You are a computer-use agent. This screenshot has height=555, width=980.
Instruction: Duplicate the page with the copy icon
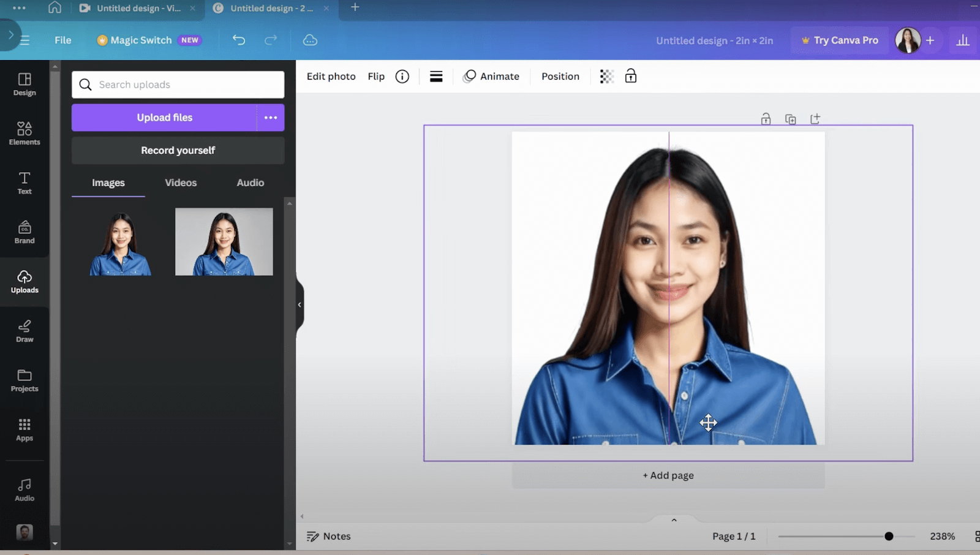pos(791,119)
